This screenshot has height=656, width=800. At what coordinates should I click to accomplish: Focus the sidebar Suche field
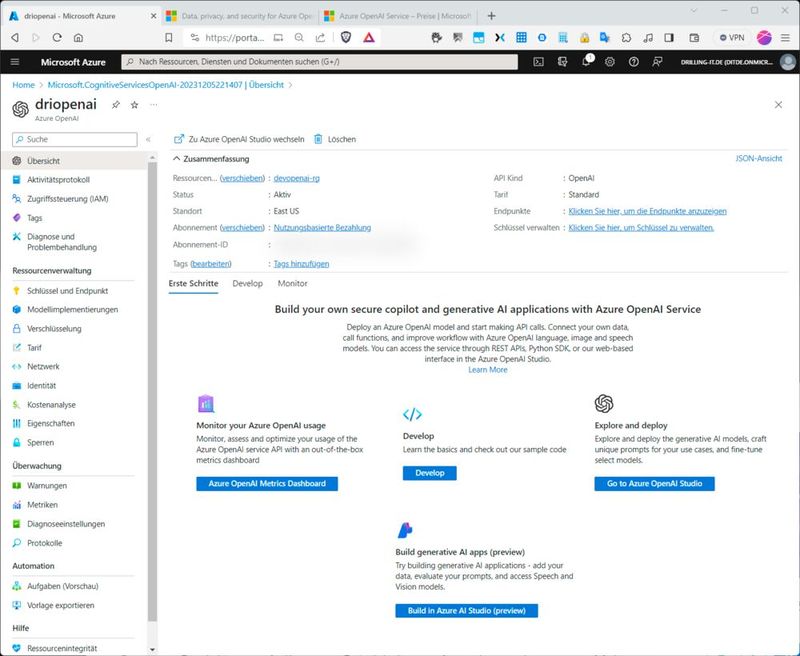pyautogui.click(x=75, y=139)
